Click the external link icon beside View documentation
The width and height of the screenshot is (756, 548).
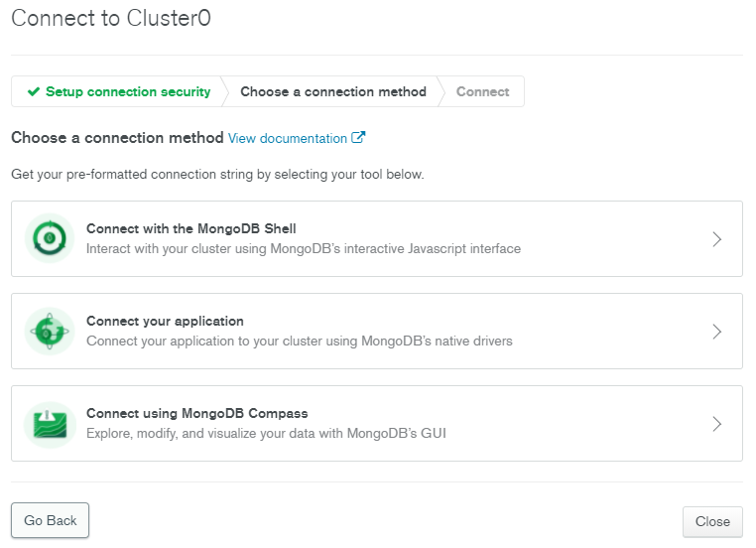pos(359,138)
